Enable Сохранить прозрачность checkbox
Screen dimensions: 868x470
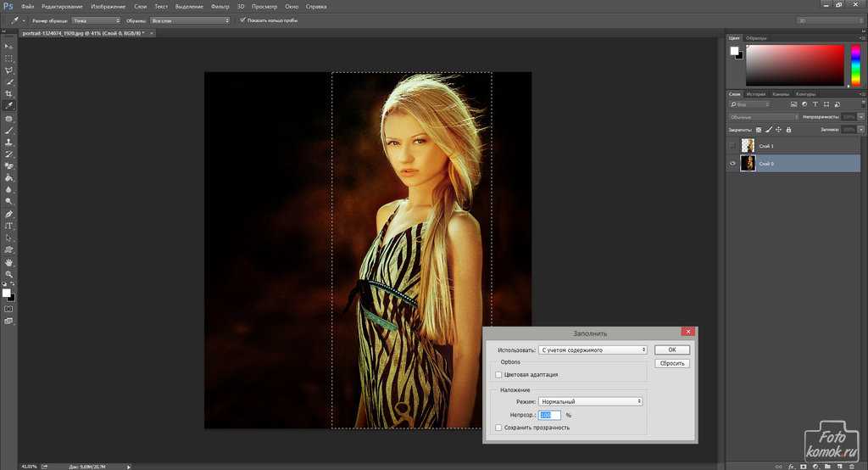pyautogui.click(x=498, y=428)
